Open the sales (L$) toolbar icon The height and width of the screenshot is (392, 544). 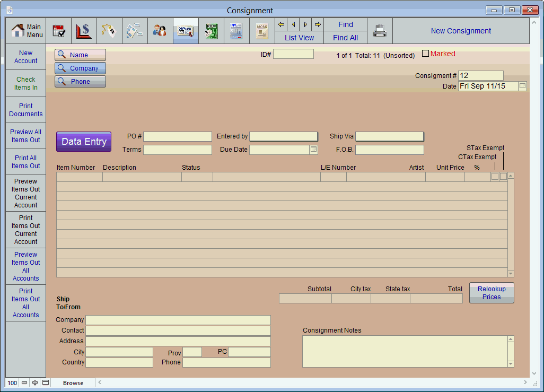point(84,30)
